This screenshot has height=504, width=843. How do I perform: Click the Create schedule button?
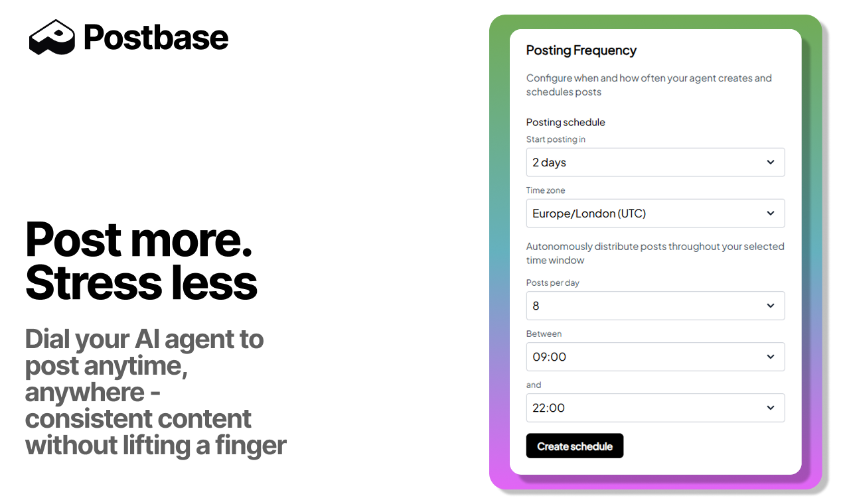click(574, 446)
